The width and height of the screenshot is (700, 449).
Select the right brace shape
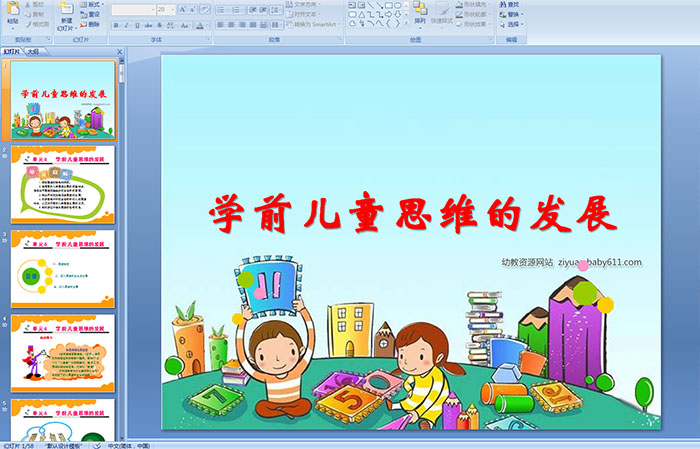point(397,23)
